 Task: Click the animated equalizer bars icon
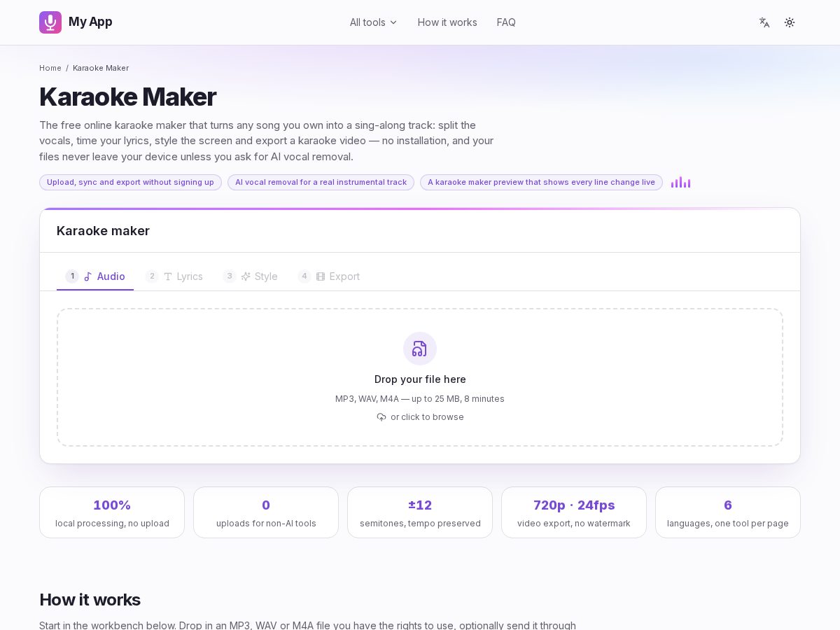pyautogui.click(x=680, y=182)
